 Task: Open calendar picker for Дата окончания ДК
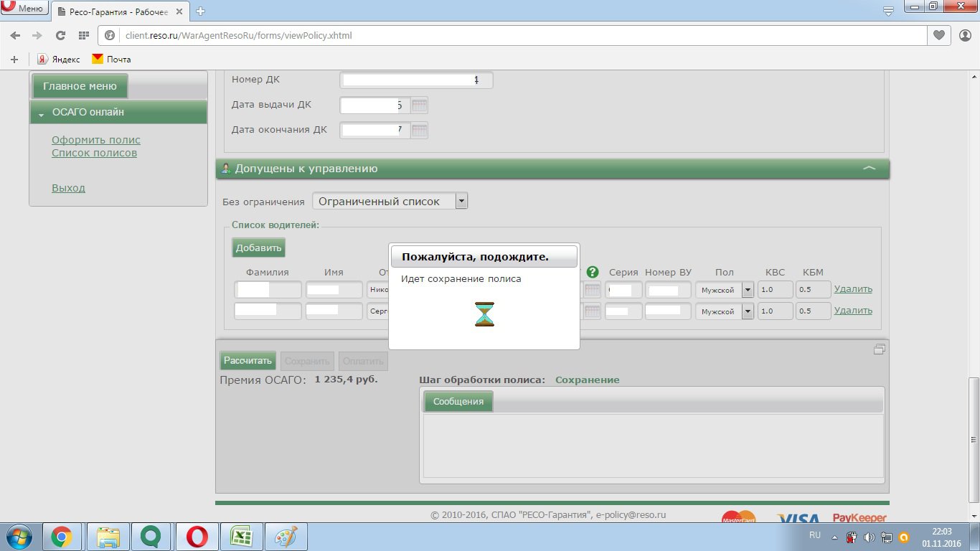[x=420, y=131]
